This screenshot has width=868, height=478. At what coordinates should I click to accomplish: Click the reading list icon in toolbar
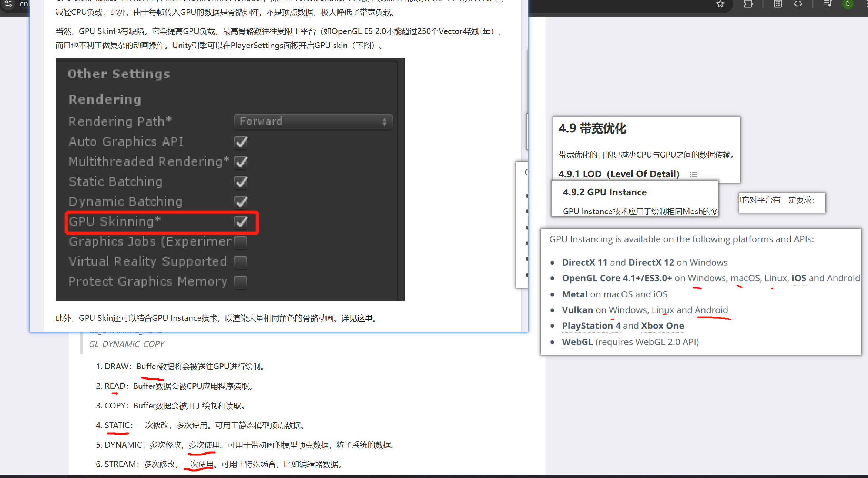click(x=778, y=4)
